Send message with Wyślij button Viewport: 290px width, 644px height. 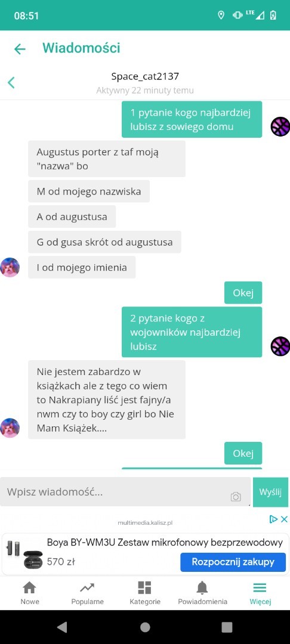270,492
